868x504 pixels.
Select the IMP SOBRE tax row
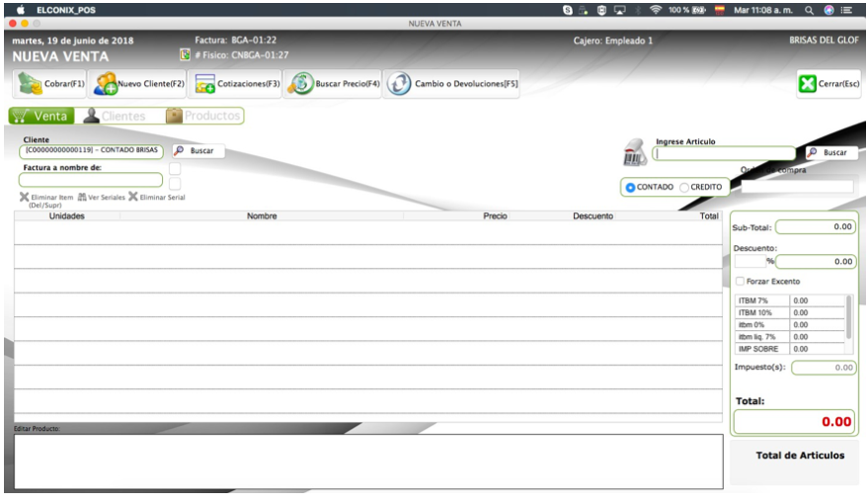(789, 349)
